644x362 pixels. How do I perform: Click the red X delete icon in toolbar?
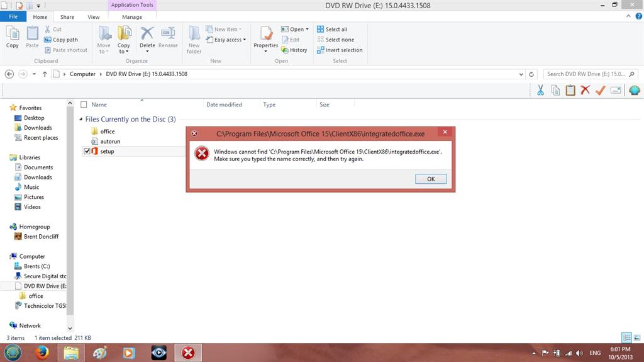[586, 90]
